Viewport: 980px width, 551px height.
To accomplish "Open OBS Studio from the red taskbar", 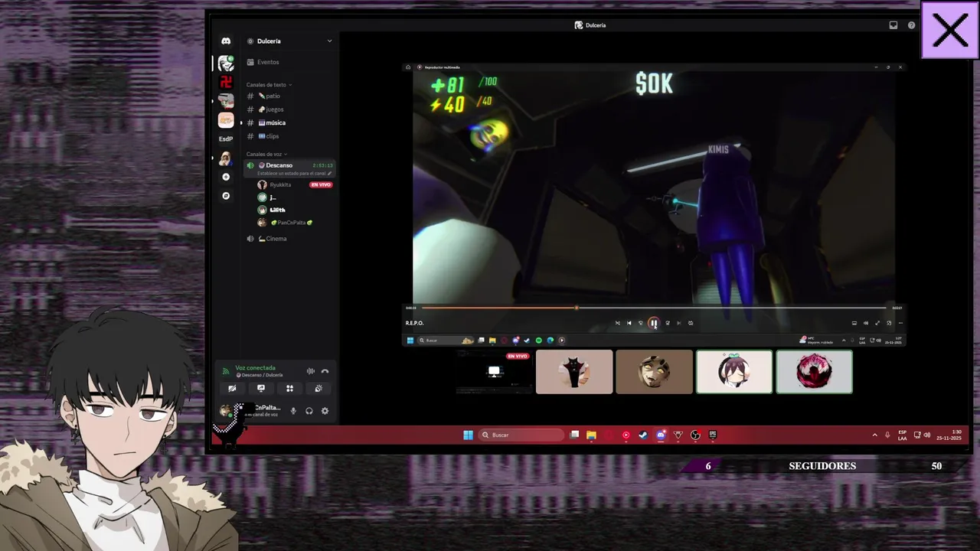I will (x=695, y=435).
